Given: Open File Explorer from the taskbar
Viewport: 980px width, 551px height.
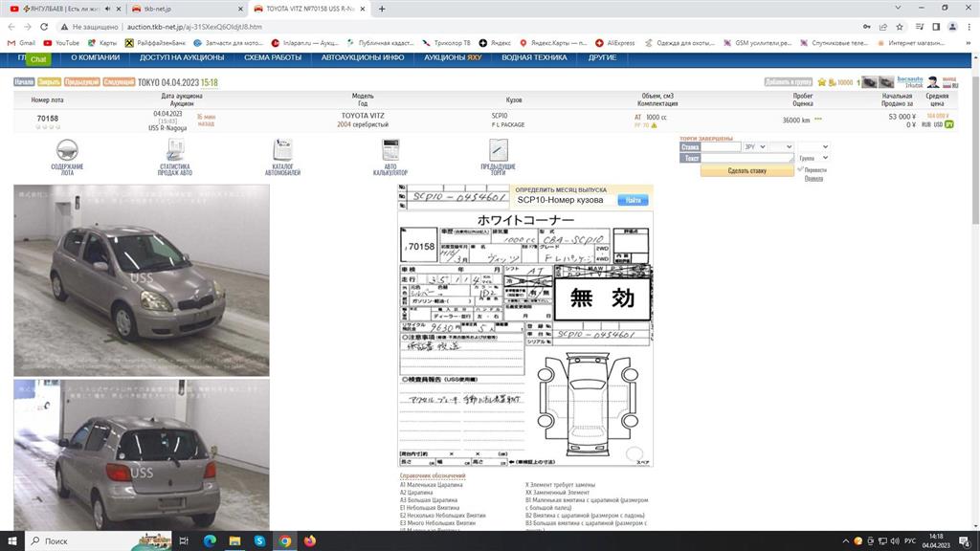Looking at the screenshot, I should (x=234, y=541).
